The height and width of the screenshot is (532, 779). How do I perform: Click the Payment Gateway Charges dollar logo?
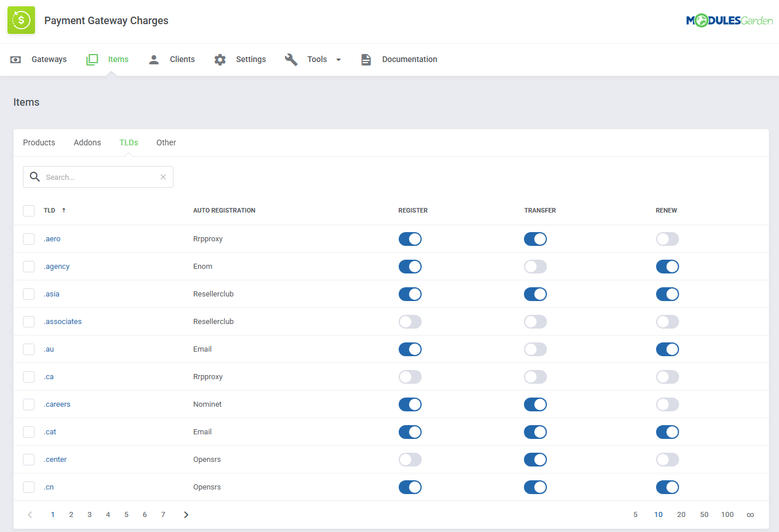pos(21,20)
